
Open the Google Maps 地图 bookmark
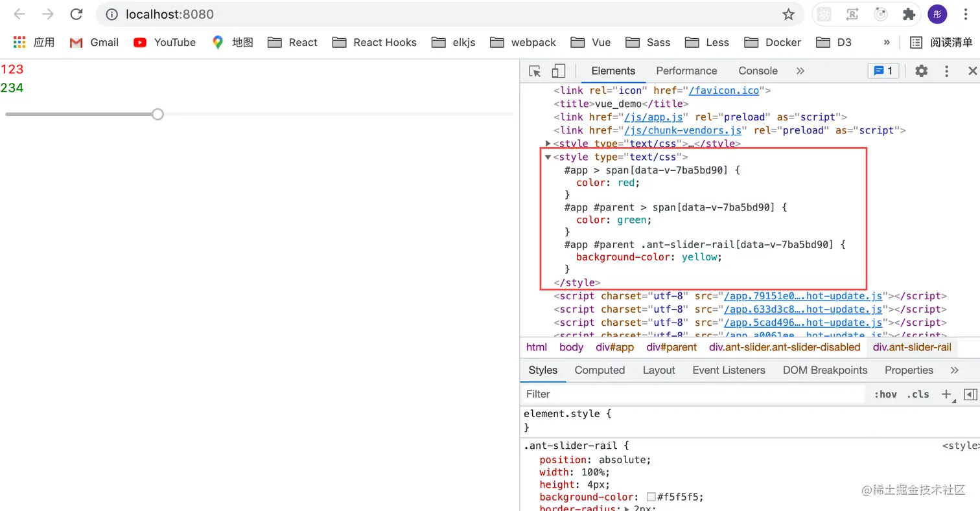pyautogui.click(x=232, y=42)
